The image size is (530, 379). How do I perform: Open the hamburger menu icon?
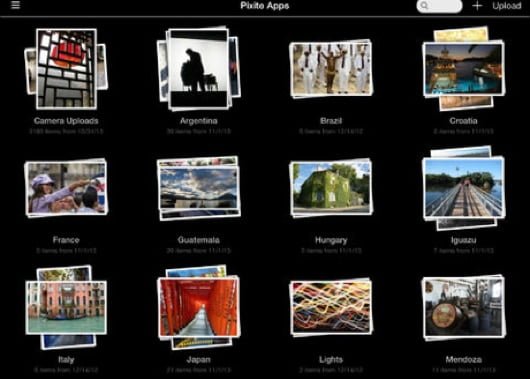(16, 5)
